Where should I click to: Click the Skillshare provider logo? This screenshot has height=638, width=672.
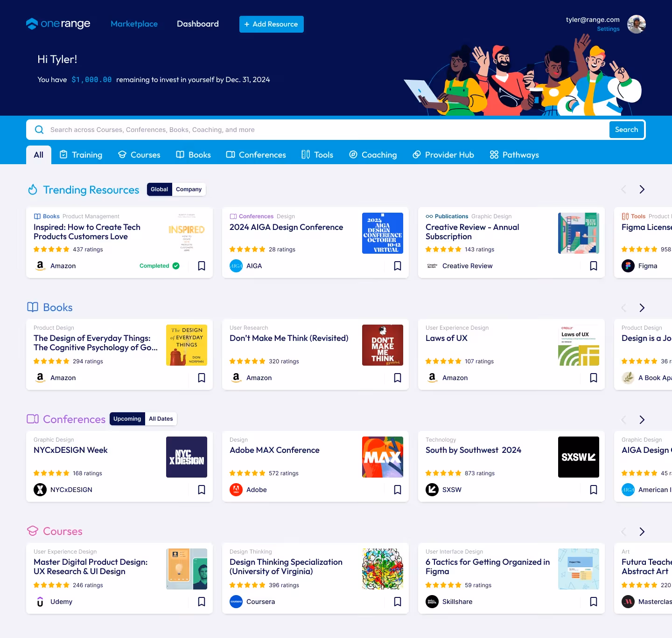[432, 602]
